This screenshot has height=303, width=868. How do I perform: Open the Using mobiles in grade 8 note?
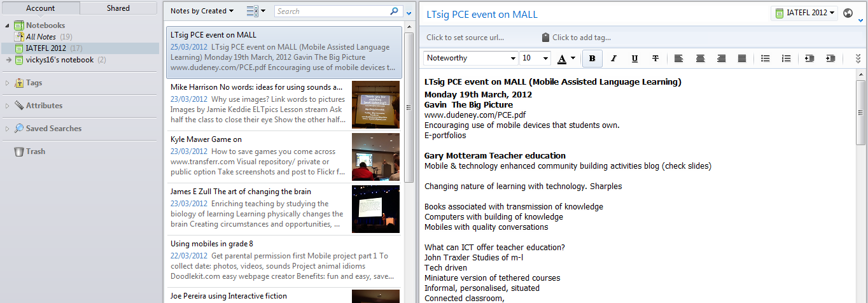coord(284,261)
